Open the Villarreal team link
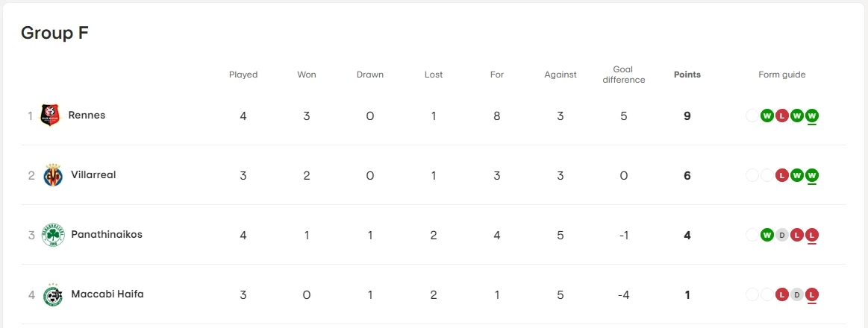The width and height of the screenshot is (868, 328). pyautogui.click(x=93, y=175)
